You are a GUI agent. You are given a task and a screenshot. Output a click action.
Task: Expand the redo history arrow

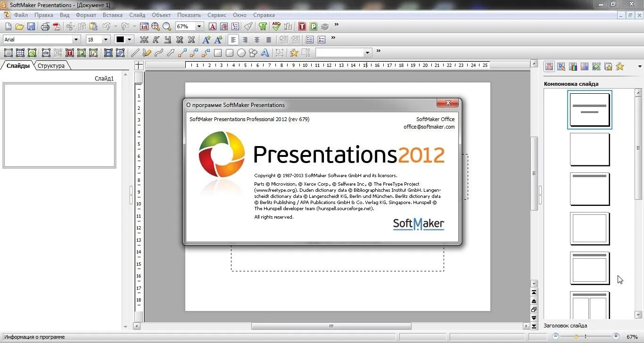coord(134,26)
